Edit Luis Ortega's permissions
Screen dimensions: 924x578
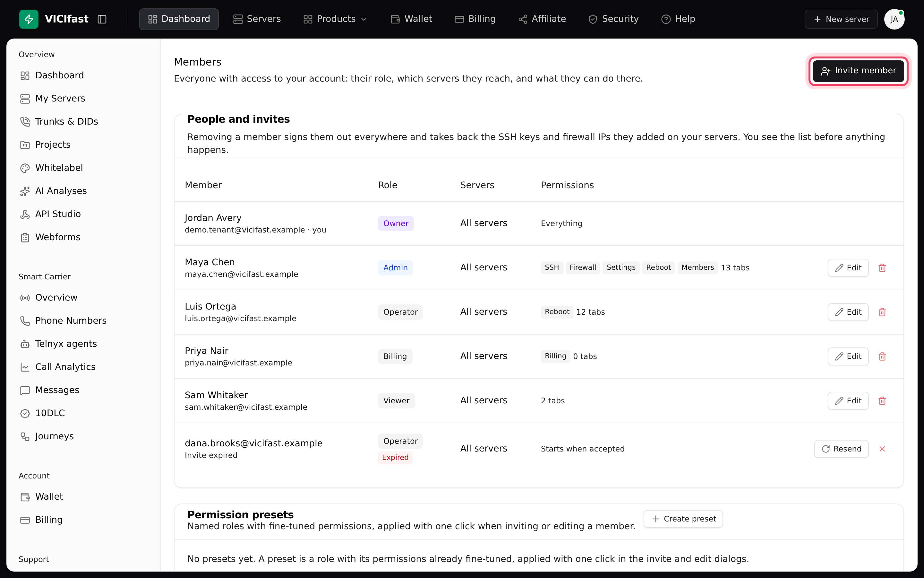[x=848, y=312]
